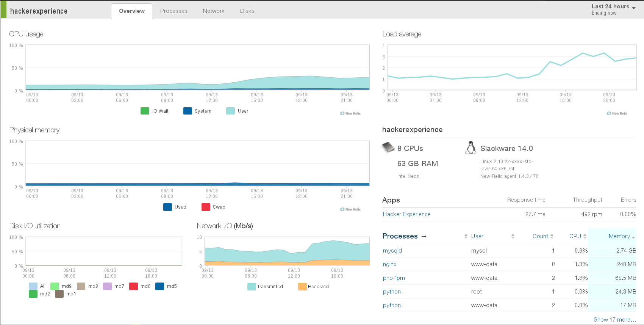
Task: Toggle the System legend swatch
Action: pyautogui.click(x=188, y=111)
